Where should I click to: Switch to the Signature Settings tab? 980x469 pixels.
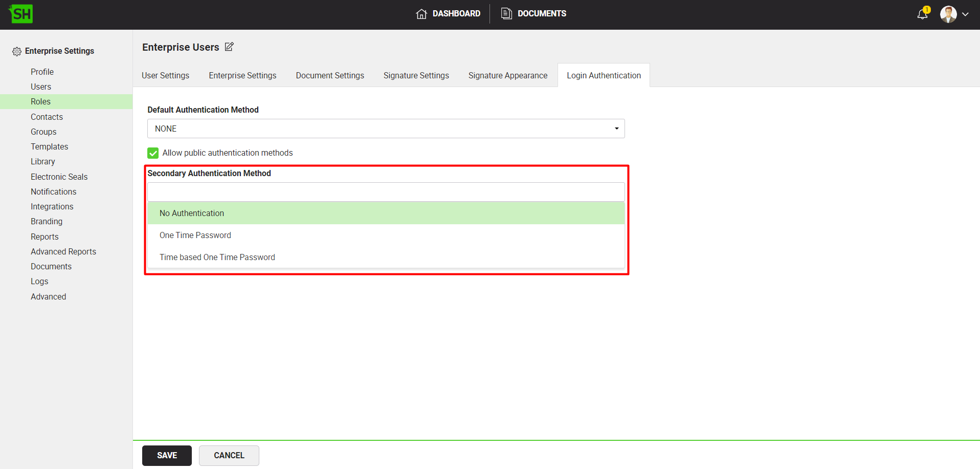pyautogui.click(x=416, y=76)
